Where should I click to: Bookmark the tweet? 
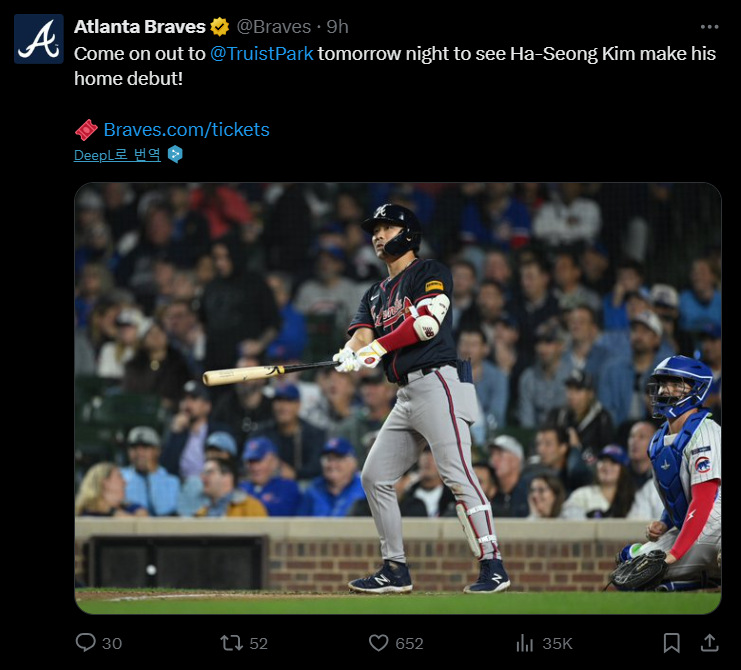pos(672,643)
